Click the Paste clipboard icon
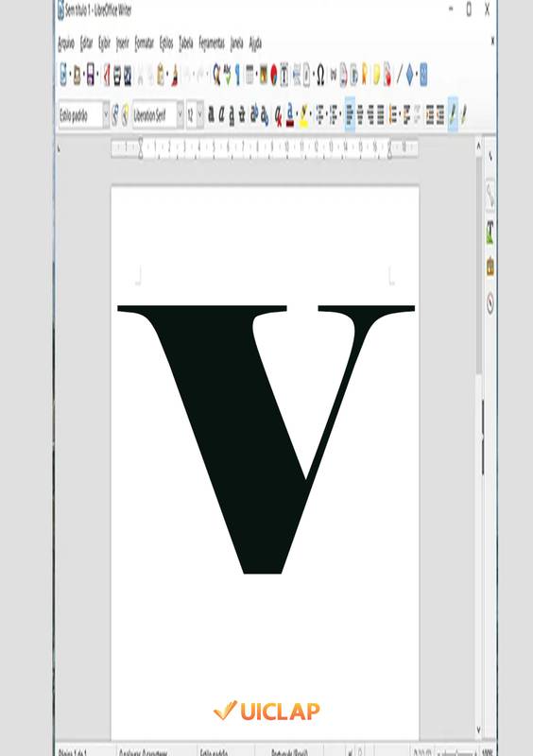The image size is (533, 756). 161,76
